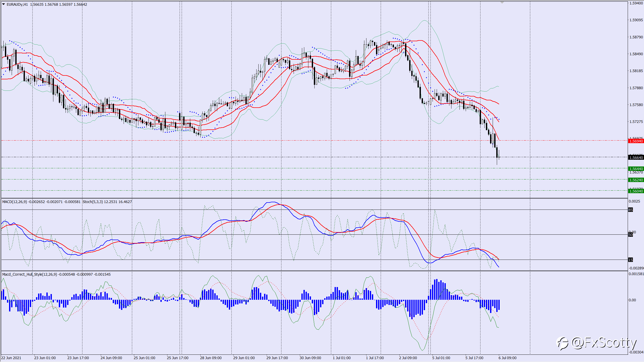Click the Stochastic 50 level tag
Screen dimensions: 644x362
(x=631, y=235)
